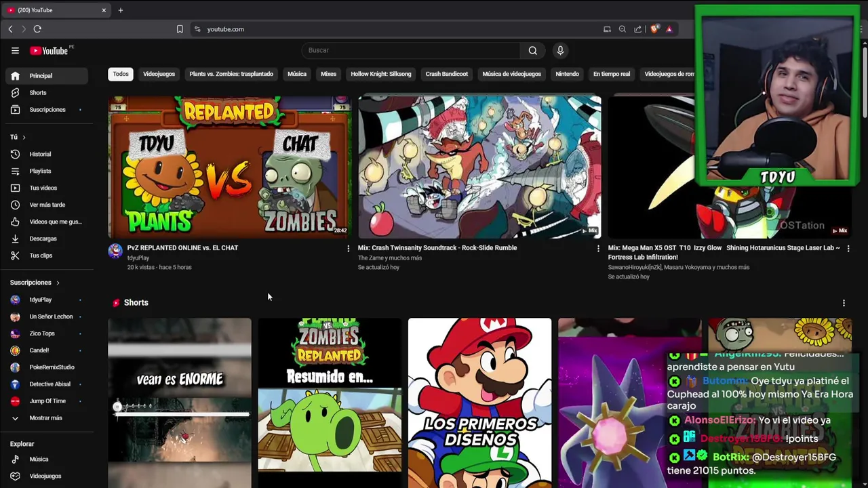Select the Mixes filter chip
Viewport: 868px width, 488px height.
tap(328, 74)
